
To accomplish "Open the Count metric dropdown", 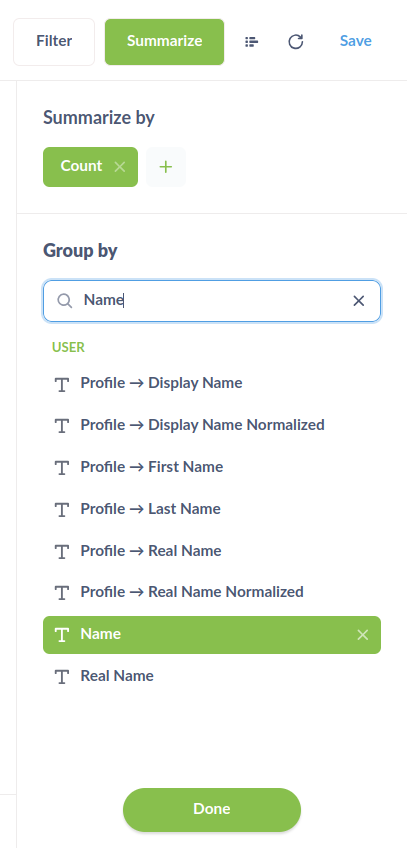I will pyautogui.click(x=81, y=167).
